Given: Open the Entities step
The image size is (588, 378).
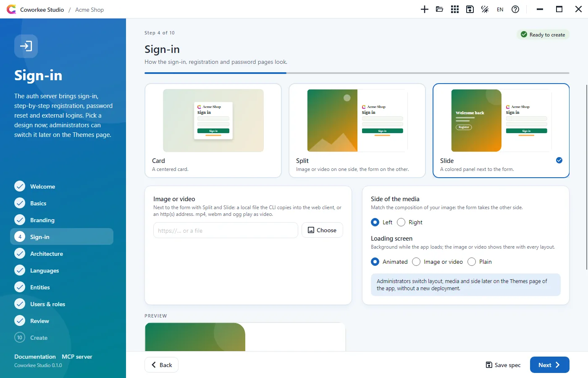Looking at the screenshot, I should click(x=62, y=287).
